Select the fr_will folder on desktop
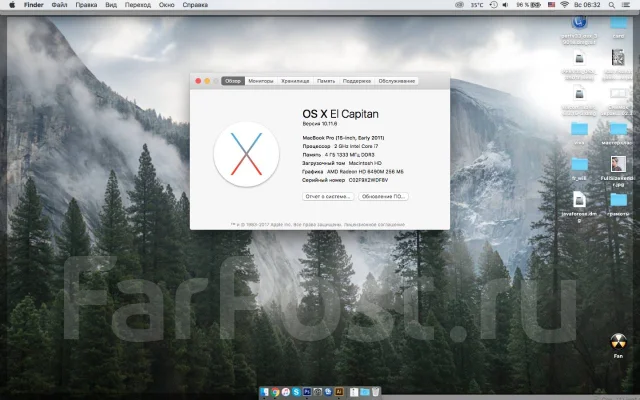 [579, 164]
